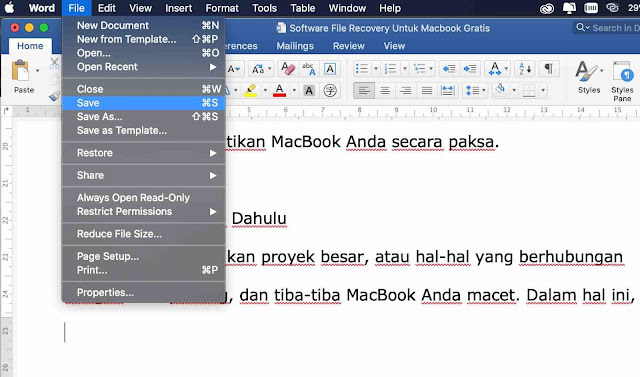Expand the Share submenu

[x=144, y=175]
